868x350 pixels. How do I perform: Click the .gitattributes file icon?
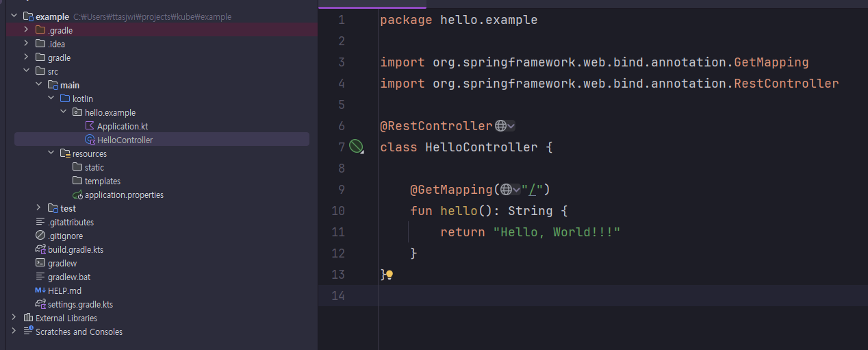point(40,222)
